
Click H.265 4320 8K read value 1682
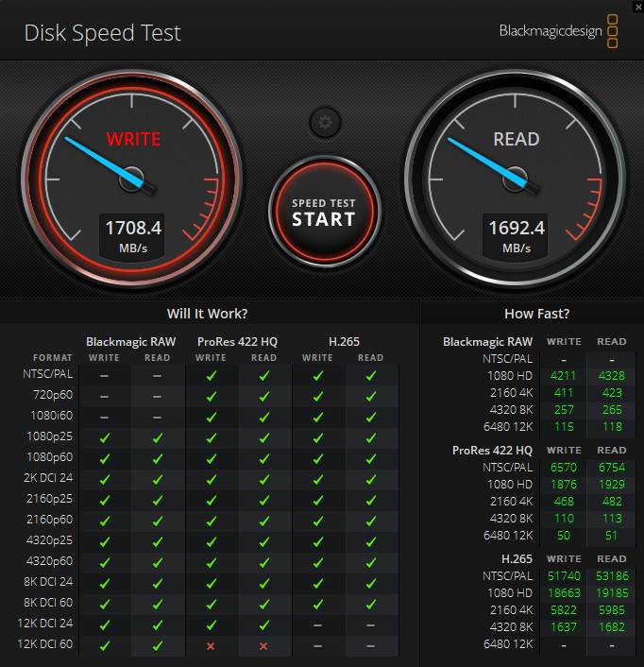click(612, 627)
